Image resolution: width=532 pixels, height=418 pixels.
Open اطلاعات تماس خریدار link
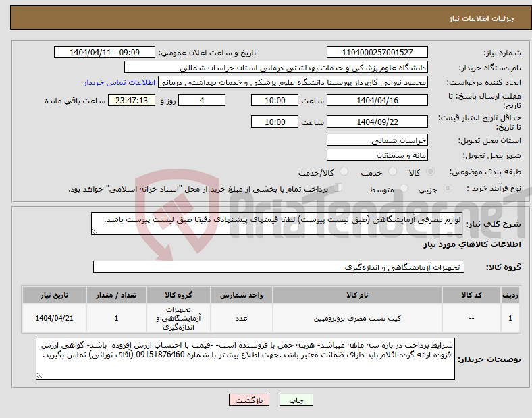click(119, 82)
